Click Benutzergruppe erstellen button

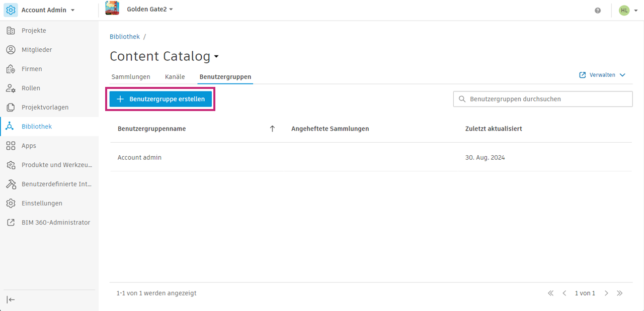(x=160, y=99)
